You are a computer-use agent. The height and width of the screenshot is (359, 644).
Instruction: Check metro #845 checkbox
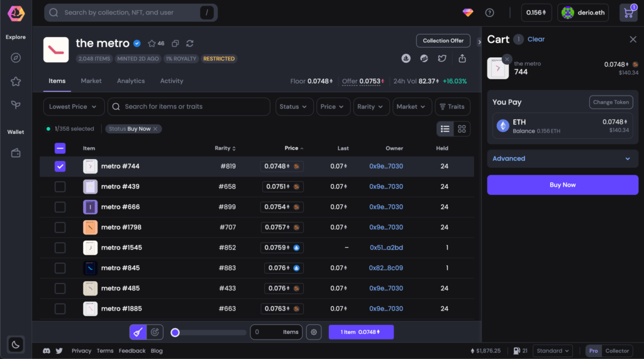tap(60, 268)
